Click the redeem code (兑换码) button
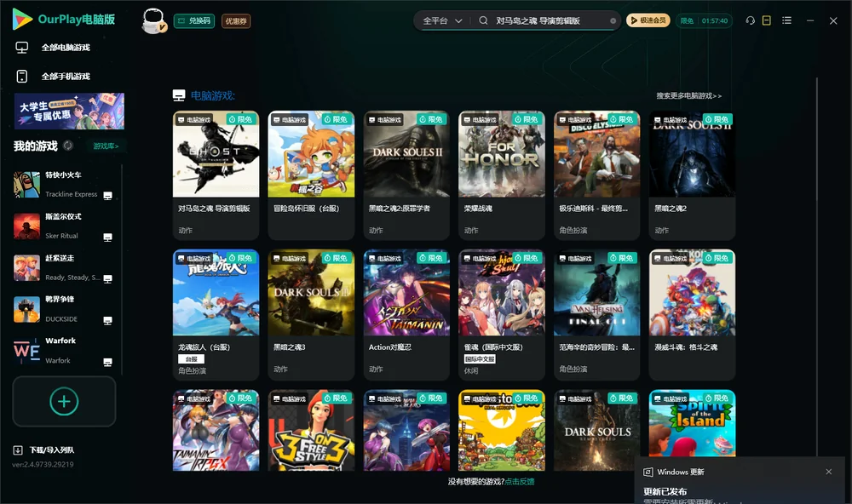 click(x=194, y=20)
